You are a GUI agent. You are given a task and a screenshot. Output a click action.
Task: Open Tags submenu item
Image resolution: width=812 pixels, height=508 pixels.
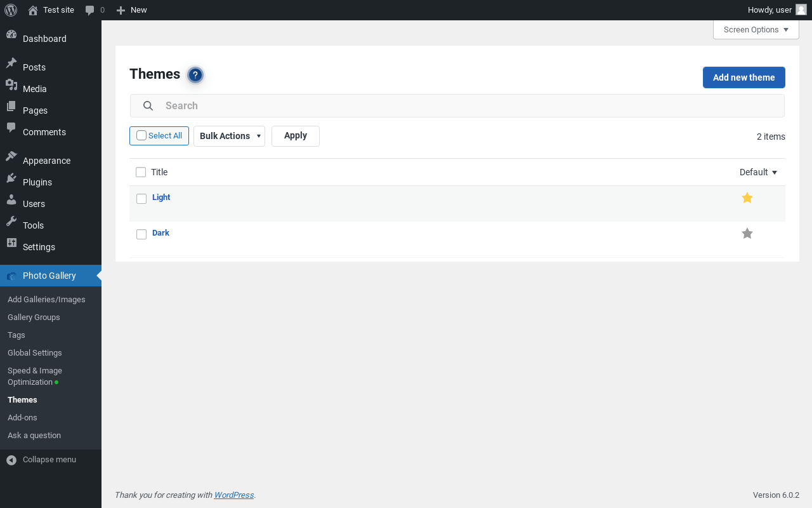tap(16, 335)
